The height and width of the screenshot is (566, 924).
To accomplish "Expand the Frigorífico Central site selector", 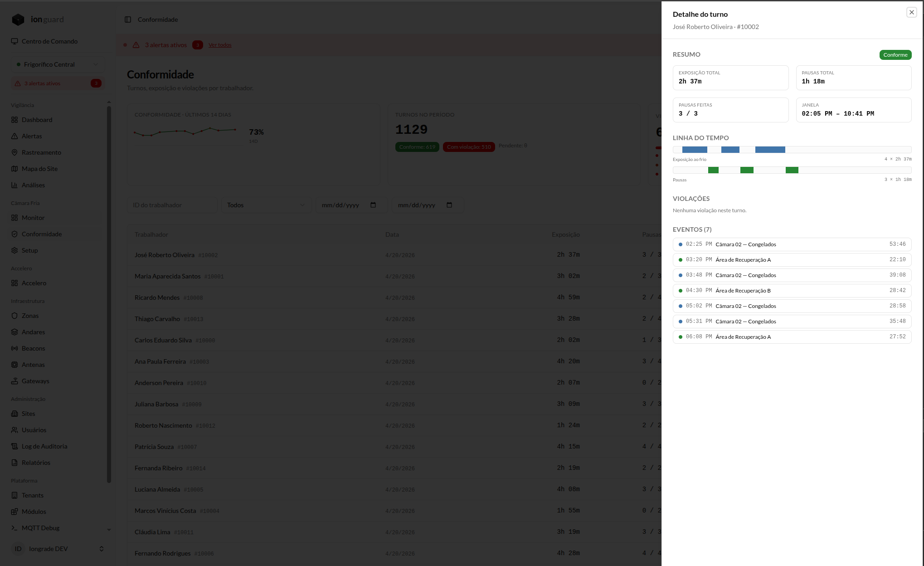I will (x=58, y=64).
